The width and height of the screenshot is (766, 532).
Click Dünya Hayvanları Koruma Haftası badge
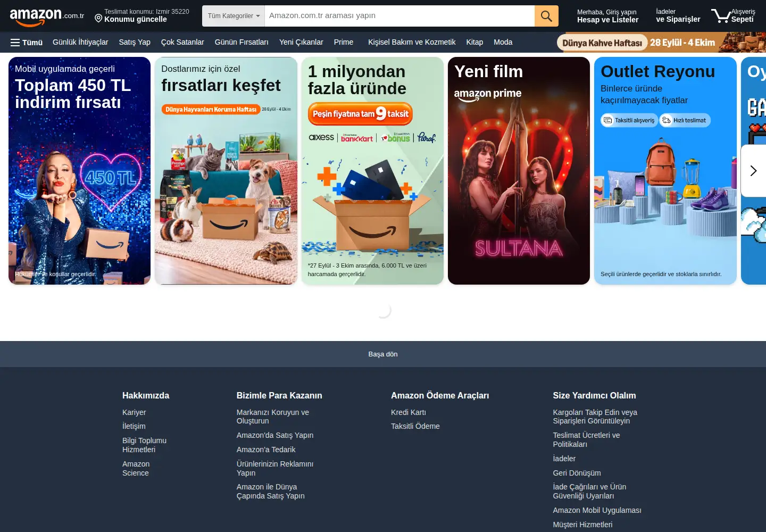point(211,109)
